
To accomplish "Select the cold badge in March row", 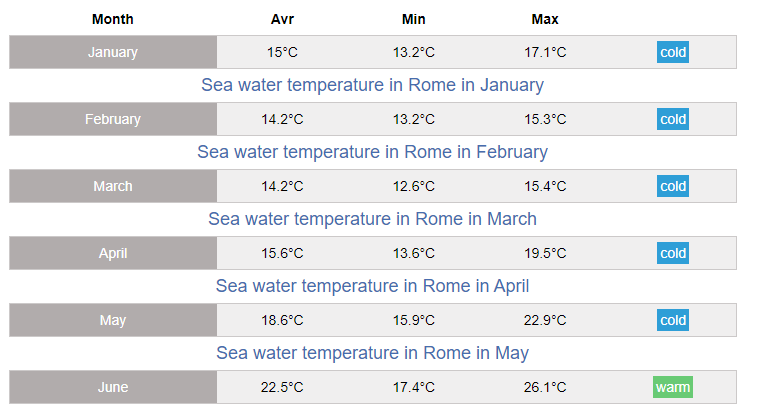I will pos(673,186).
